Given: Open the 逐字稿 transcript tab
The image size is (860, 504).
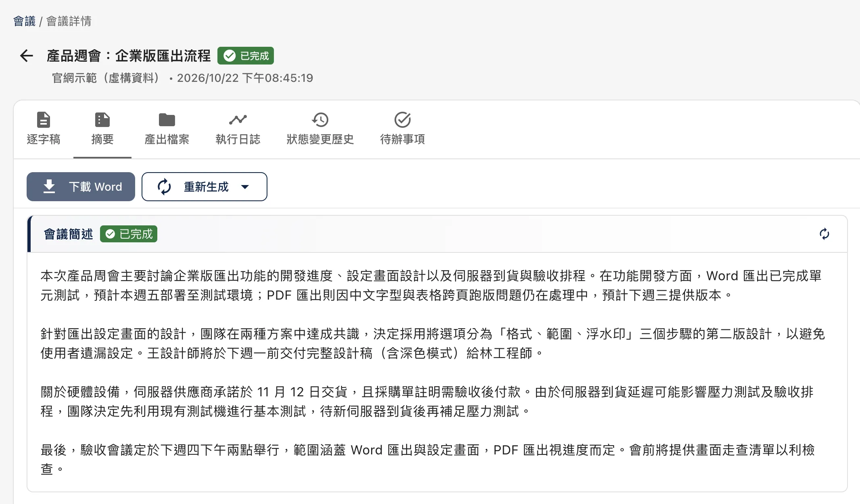Looking at the screenshot, I should tap(44, 129).
